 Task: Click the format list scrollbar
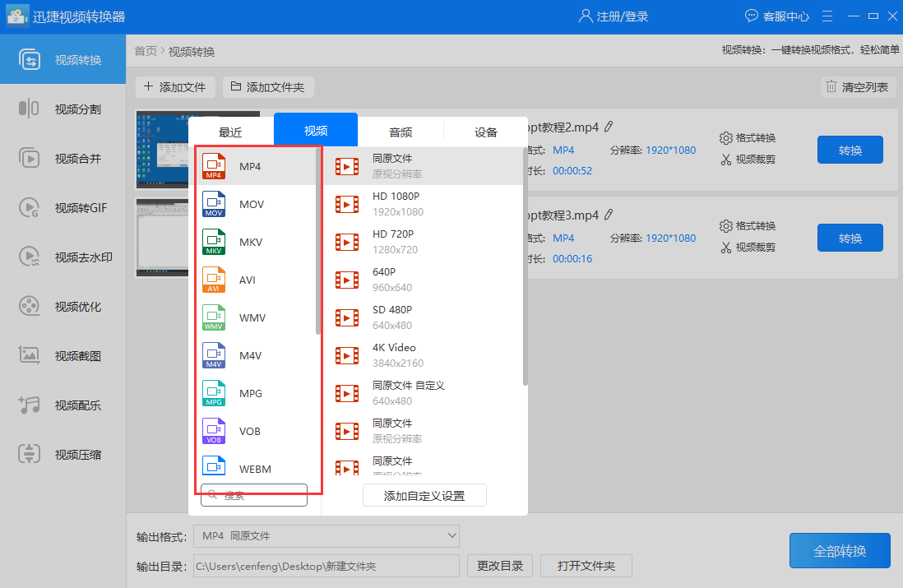tap(318, 242)
